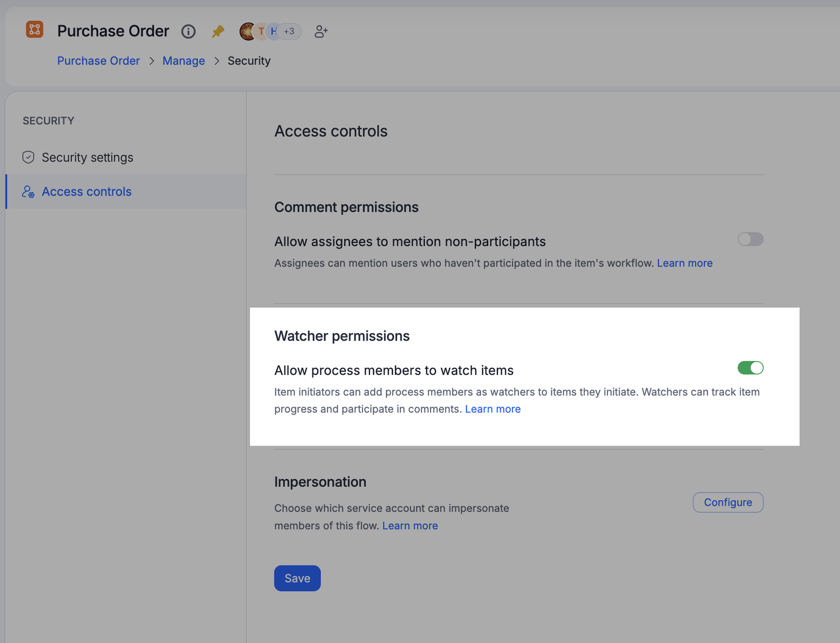840x643 pixels.
Task: Click the Configure impersonation button
Action: (728, 502)
